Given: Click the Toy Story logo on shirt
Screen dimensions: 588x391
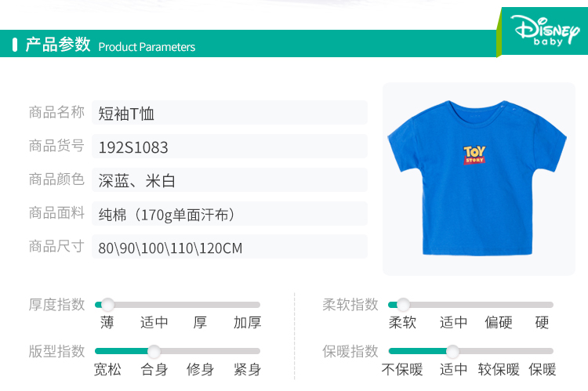Looking at the screenshot, I should click(474, 155).
